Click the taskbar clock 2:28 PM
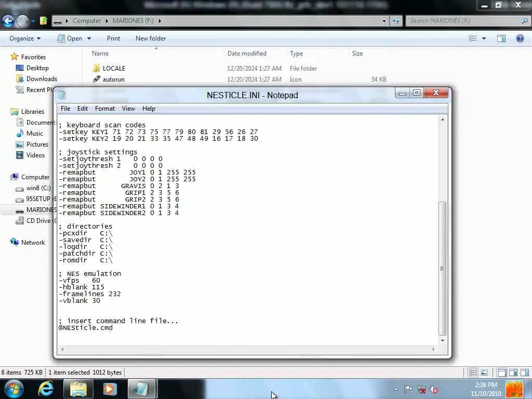Image resolution: width=532 pixels, height=399 pixels. point(486,385)
